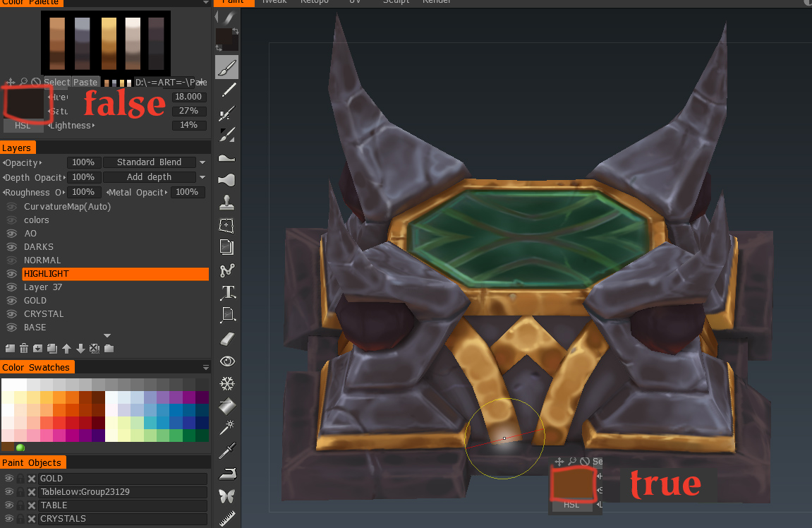Open the Standard Blend mode dropdown
The image size is (812, 528).
(x=154, y=162)
